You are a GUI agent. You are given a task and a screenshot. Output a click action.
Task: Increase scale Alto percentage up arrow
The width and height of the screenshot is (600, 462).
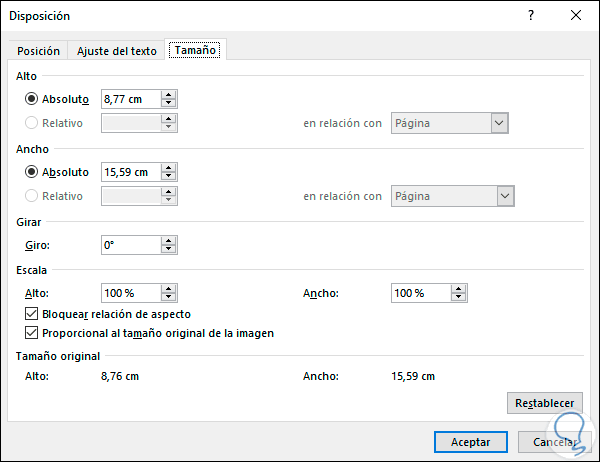point(168,289)
